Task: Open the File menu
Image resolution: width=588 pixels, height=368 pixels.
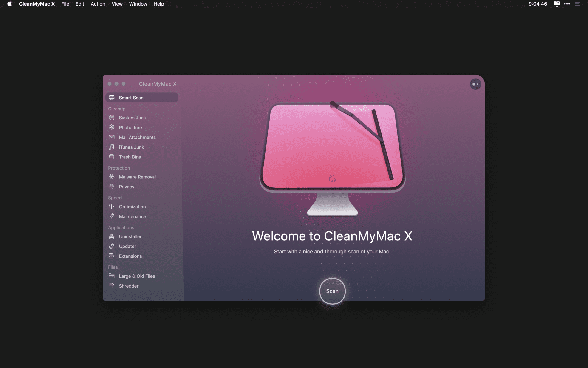Action: click(x=65, y=4)
